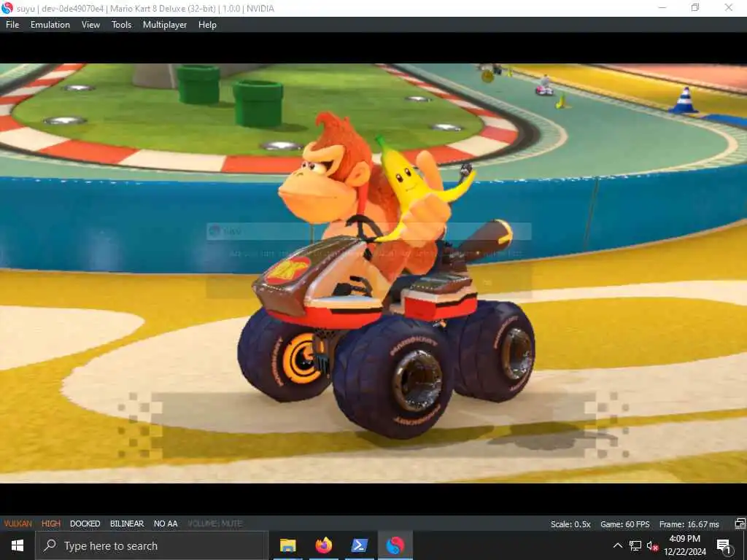
Task: Open the View menu
Action: (x=90, y=25)
